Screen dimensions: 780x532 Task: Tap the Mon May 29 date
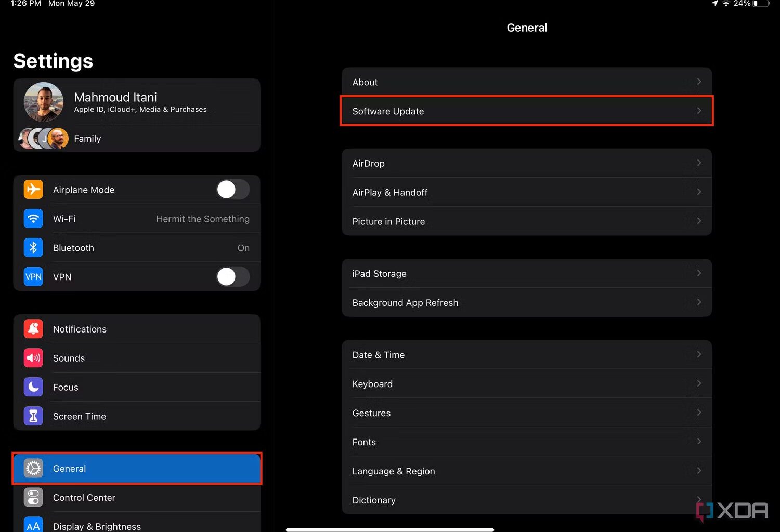[71, 4]
